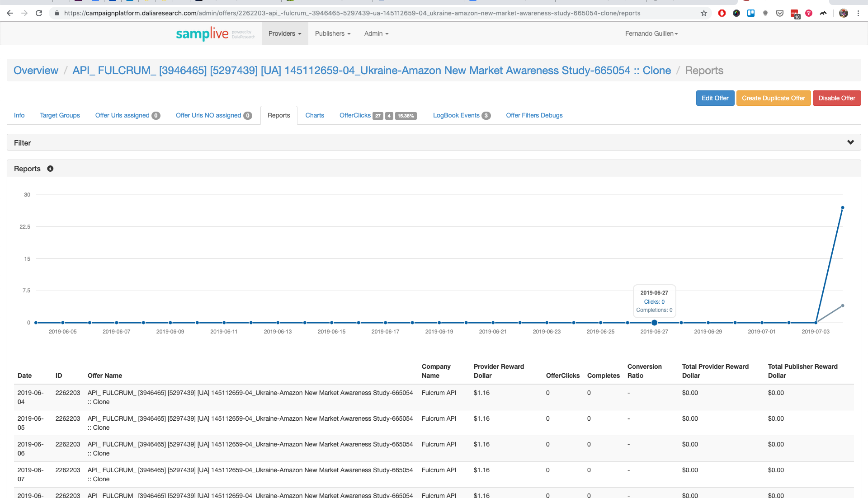Go back using the browser back arrow
The height and width of the screenshot is (498, 868).
point(10,13)
